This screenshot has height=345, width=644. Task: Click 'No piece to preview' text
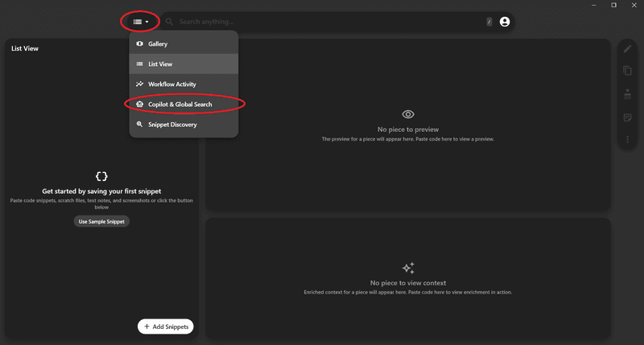(x=408, y=129)
